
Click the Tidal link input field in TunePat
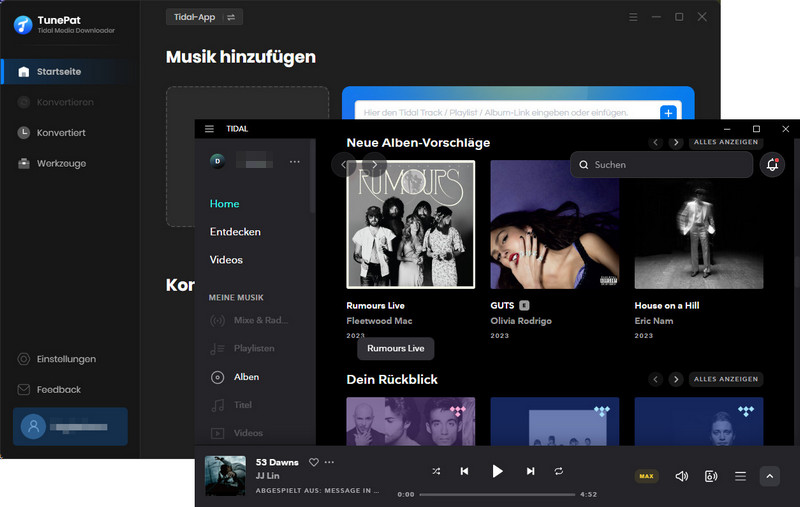coord(507,113)
